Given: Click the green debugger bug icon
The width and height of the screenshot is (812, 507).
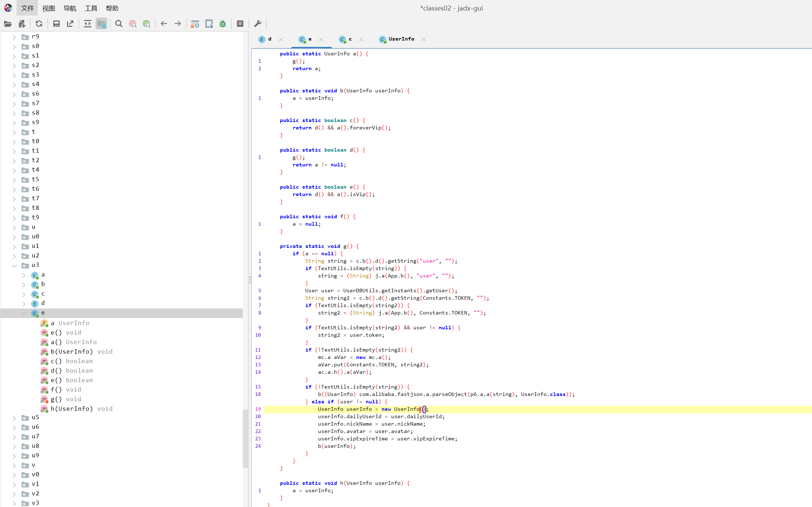Looking at the screenshot, I should pyautogui.click(x=223, y=24).
